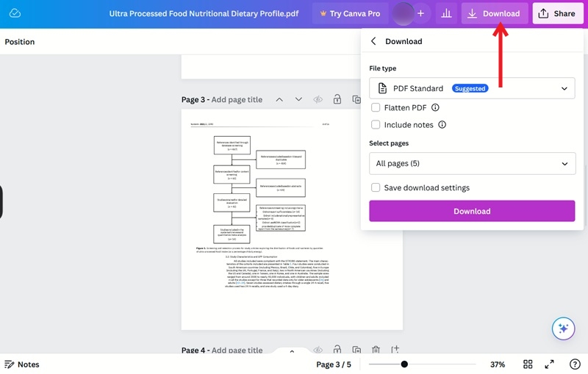
Task: Click the Download button in top bar
Action: (x=494, y=13)
